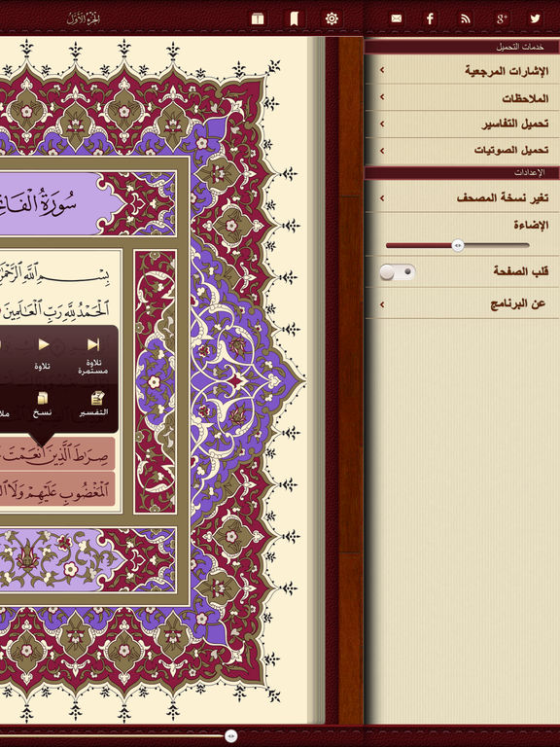The width and height of the screenshot is (560, 747).
Task: Open الإشارات المرجعية bookmarks entry
Action: click(x=463, y=70)
